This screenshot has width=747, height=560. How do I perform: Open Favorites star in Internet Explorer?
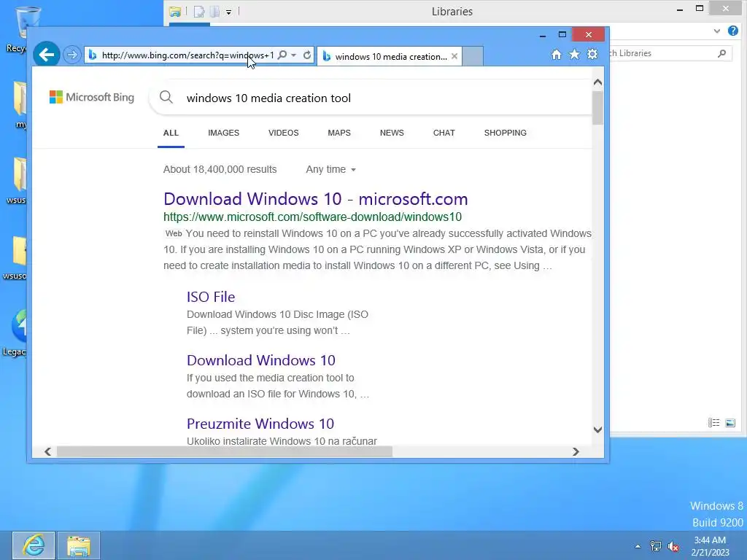575,54
